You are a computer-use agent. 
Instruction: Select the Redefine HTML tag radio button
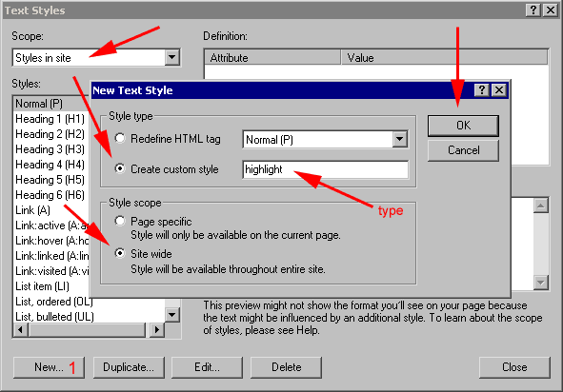(x=120, y=139)
